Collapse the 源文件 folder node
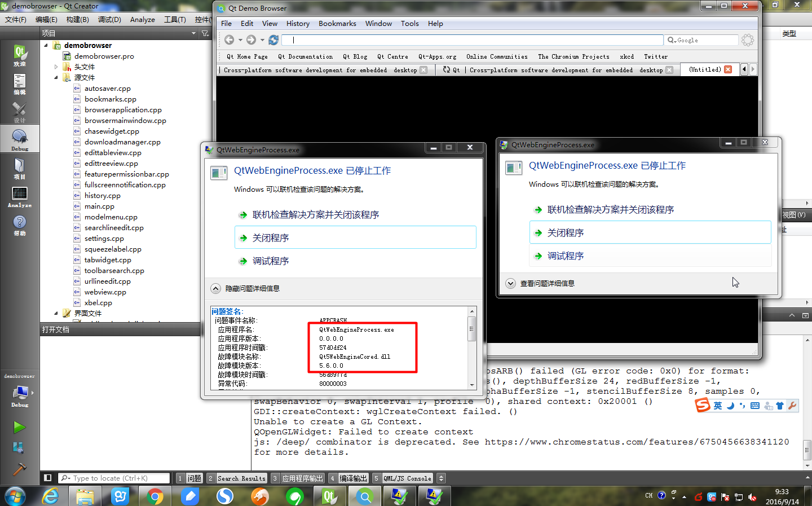Image resolution: width=812 pixels, height=506 pixels. pos(56,77)
